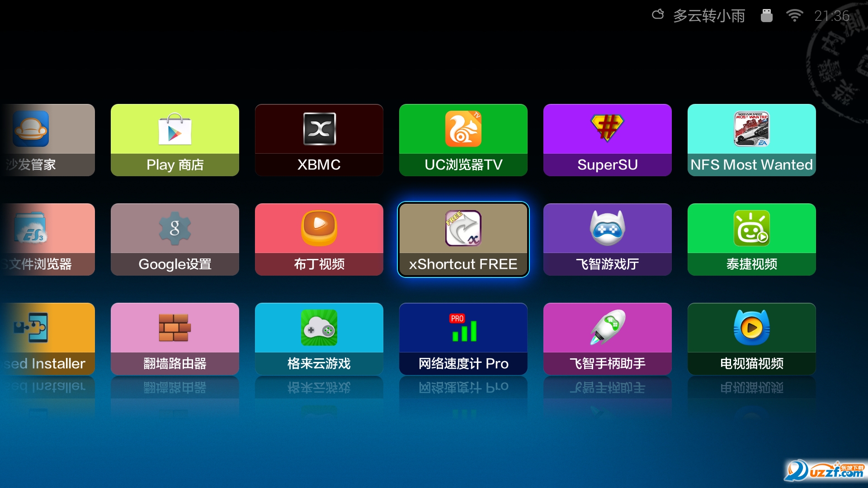
Task: Open the Xposed Installer puzzle app
Action: pos(47,339)
